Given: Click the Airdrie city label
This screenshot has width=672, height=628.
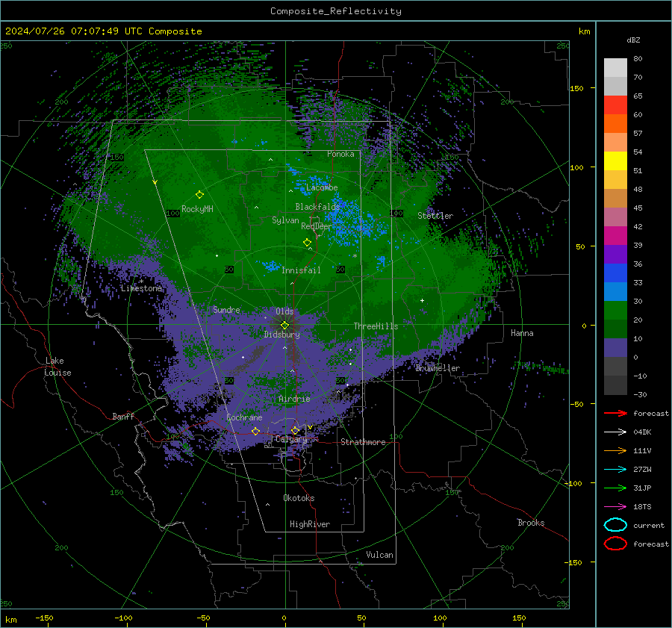Looking at the screenshot, I should pos(294,399).
